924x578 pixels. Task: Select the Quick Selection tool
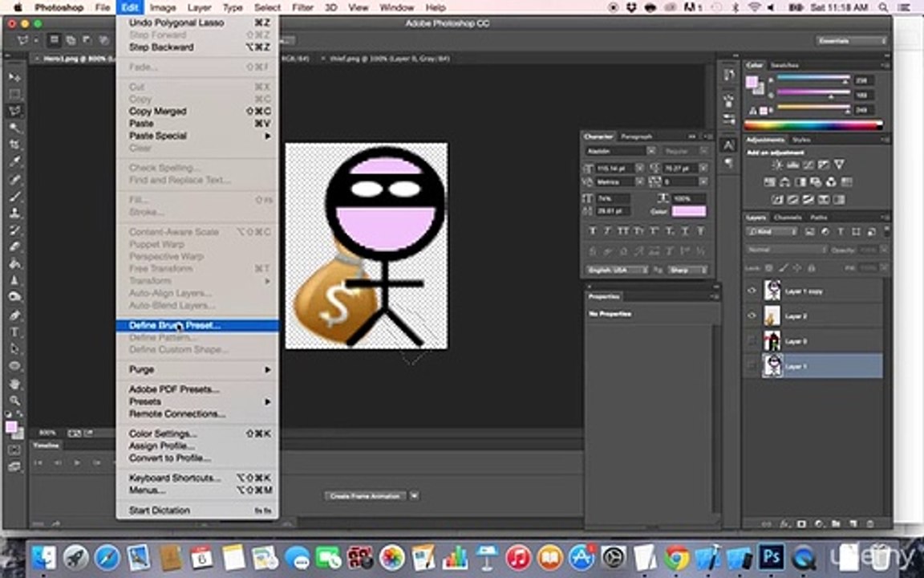click(x=14, y=128)
